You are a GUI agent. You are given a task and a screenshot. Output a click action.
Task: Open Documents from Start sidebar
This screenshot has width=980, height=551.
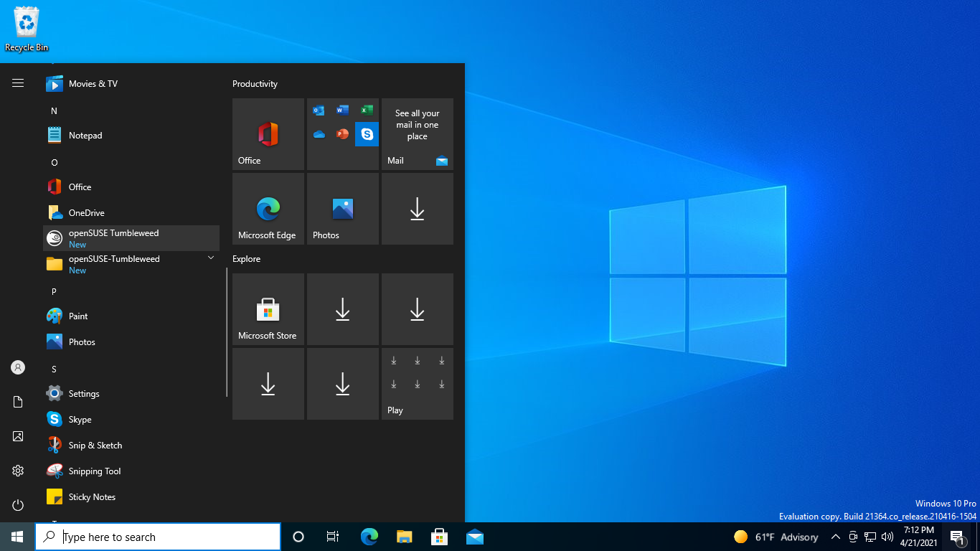click(18, 402)
